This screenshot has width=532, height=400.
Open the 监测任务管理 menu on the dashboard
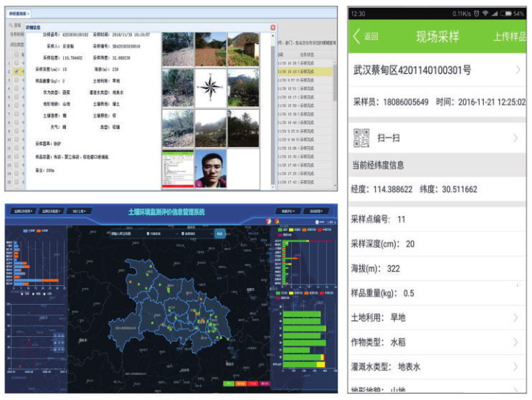23,211
